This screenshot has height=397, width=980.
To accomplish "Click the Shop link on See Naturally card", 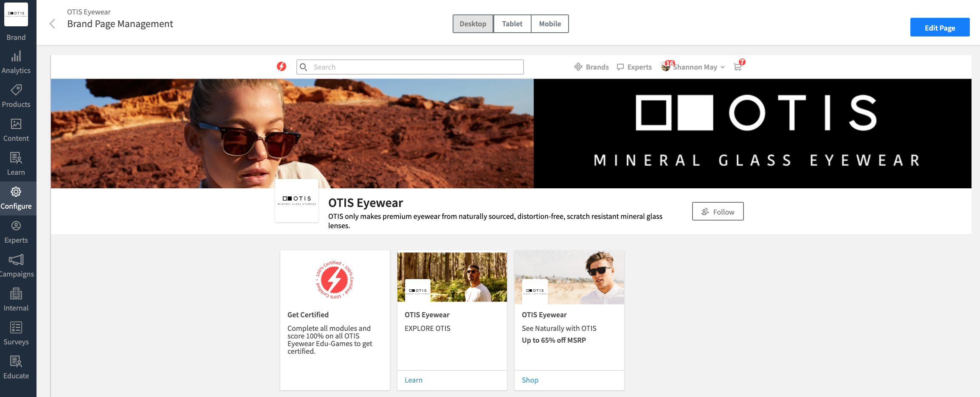I will pyautogui.click(x=530, y=380).
